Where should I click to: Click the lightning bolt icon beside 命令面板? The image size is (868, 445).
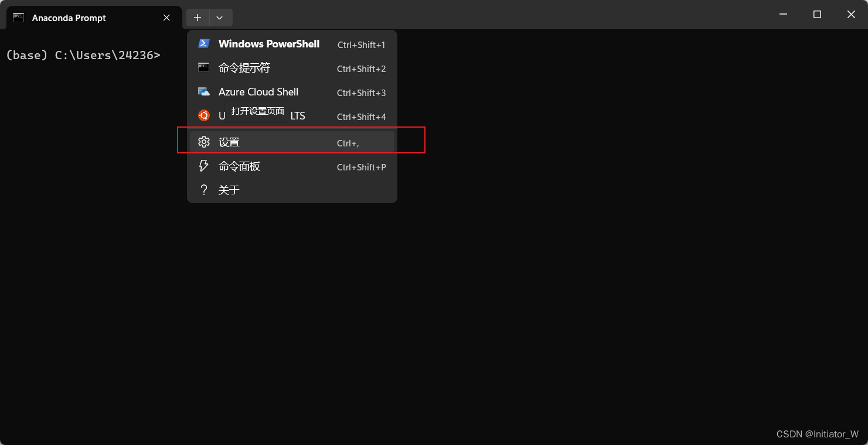click(203, 166)
